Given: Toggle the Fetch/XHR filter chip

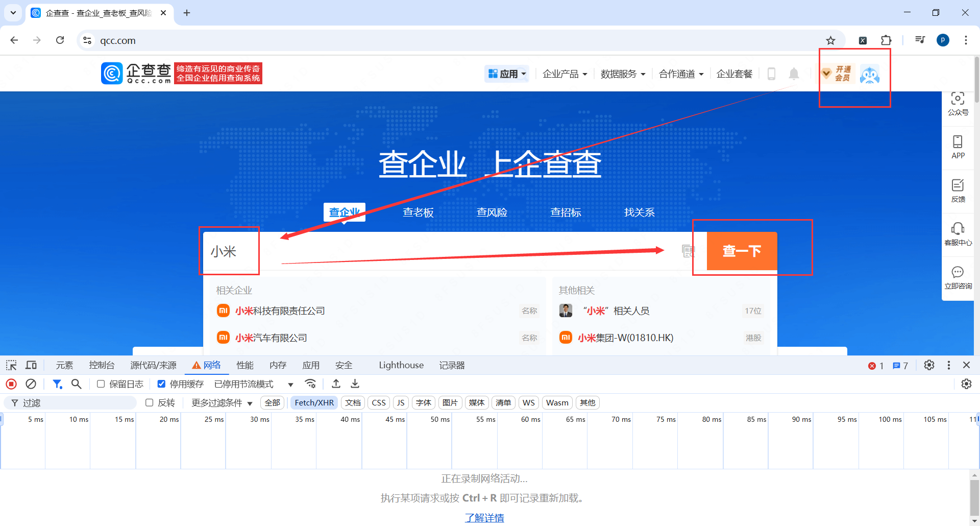Looking at the screenshot, I should coord(314,403).
